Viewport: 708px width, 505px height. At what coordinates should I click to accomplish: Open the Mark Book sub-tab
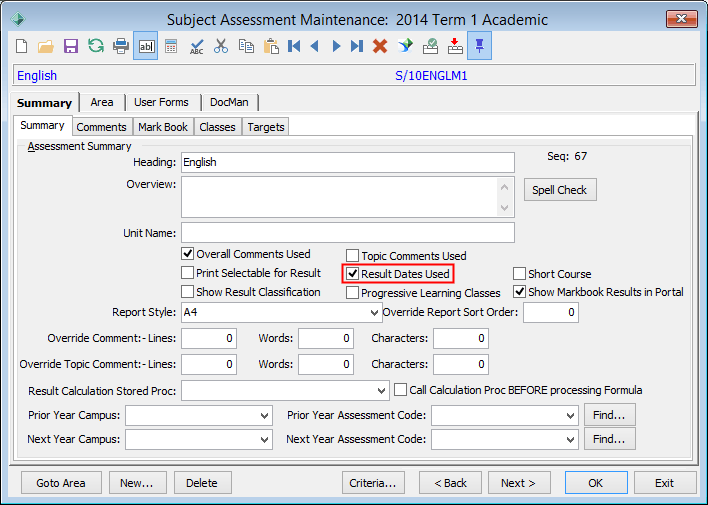click(163, 127)
